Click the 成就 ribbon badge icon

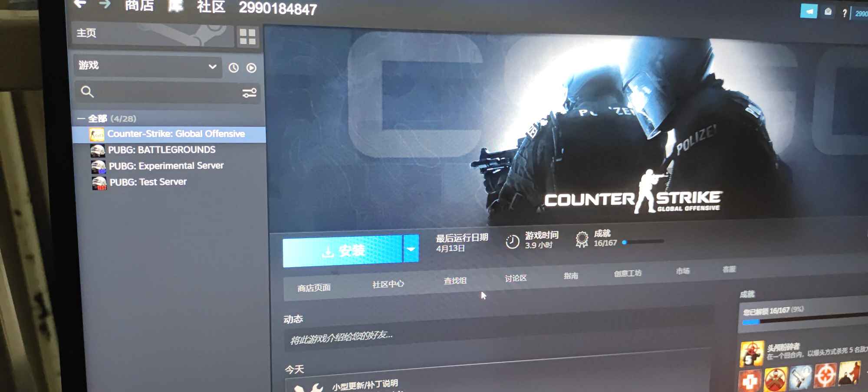click(582, 239)
